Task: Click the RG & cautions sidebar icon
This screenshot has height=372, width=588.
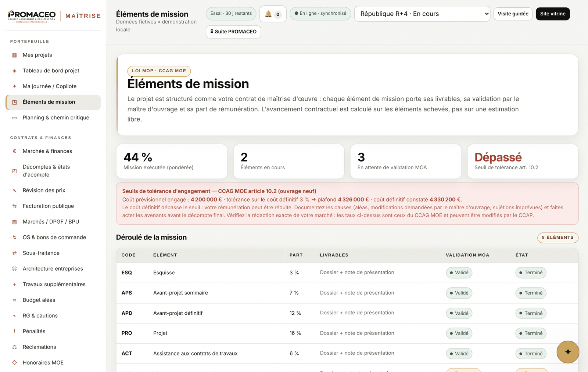Action: [15, 316]
